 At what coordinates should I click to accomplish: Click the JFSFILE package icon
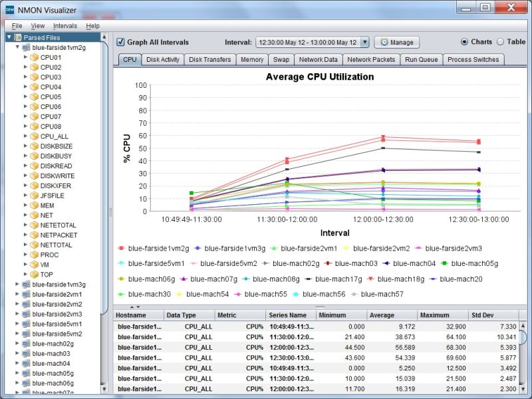(35, 196)
